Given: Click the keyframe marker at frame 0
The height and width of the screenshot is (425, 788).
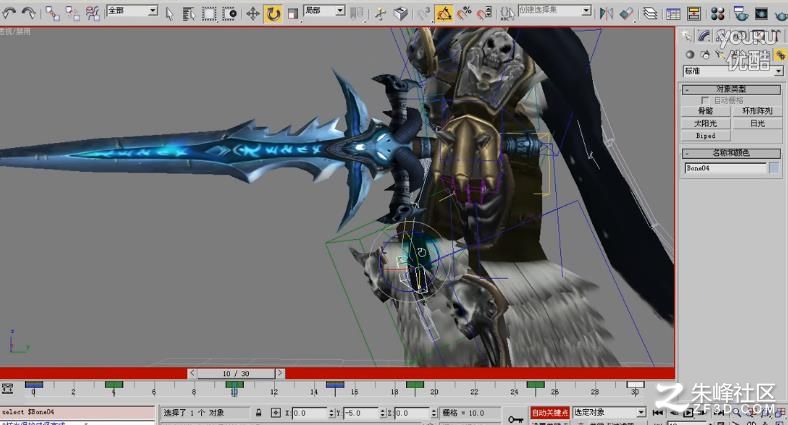Looking at the screenshot, I should [34, 385].
